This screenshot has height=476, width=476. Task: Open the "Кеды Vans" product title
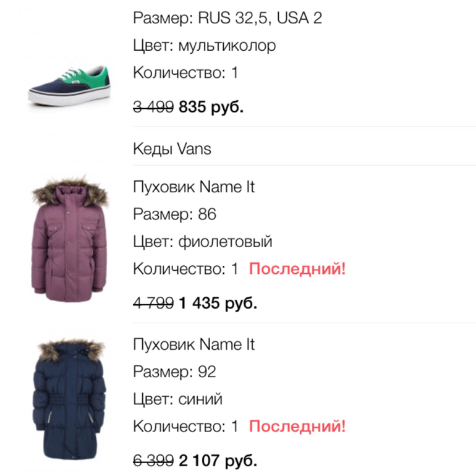172,148
